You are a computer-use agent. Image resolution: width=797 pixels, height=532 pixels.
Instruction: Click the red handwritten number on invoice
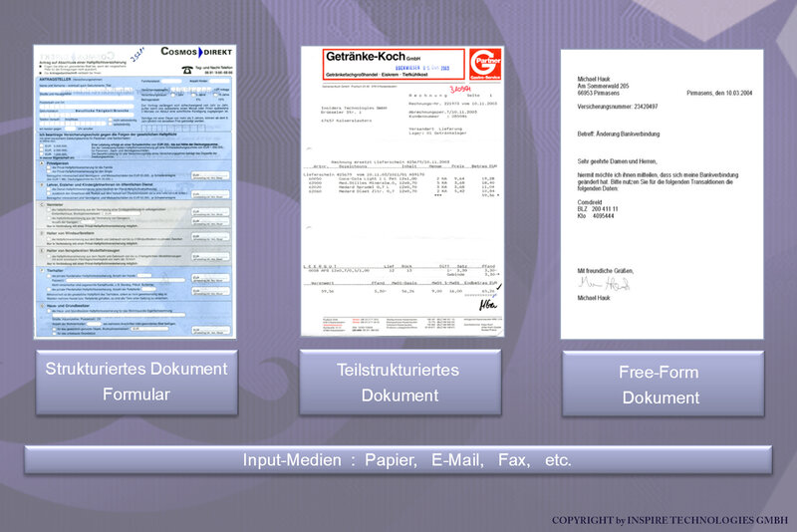(x=460, y=90)
